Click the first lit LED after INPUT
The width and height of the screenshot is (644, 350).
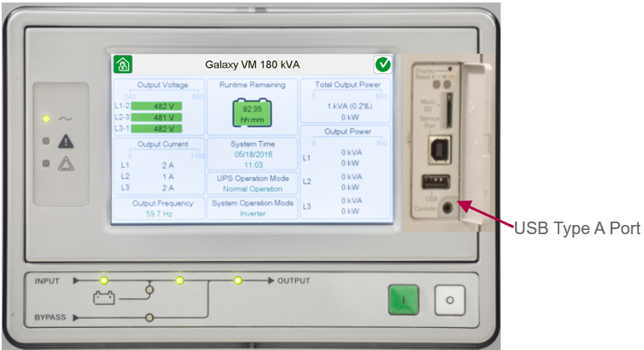pos(104,280)
